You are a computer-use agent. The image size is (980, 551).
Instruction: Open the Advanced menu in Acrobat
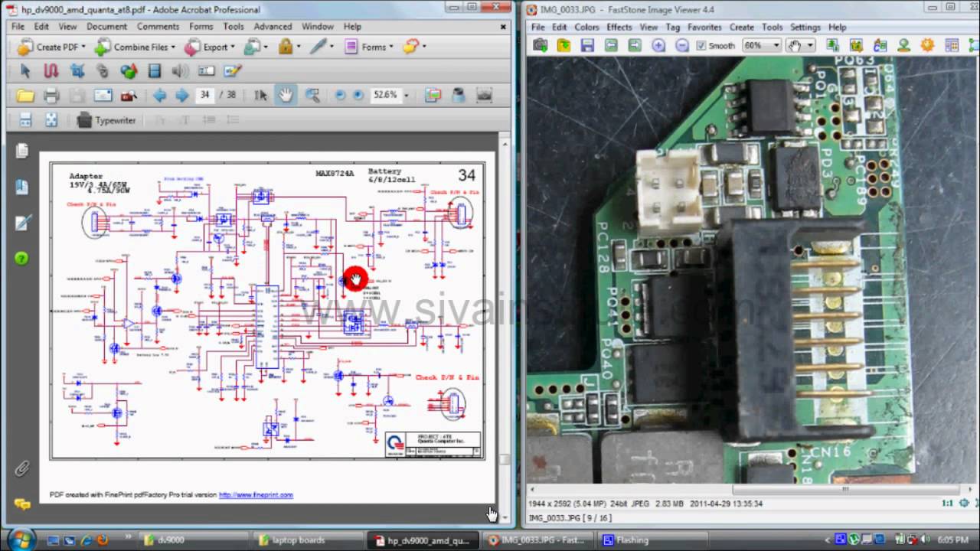tap(273, 26)
